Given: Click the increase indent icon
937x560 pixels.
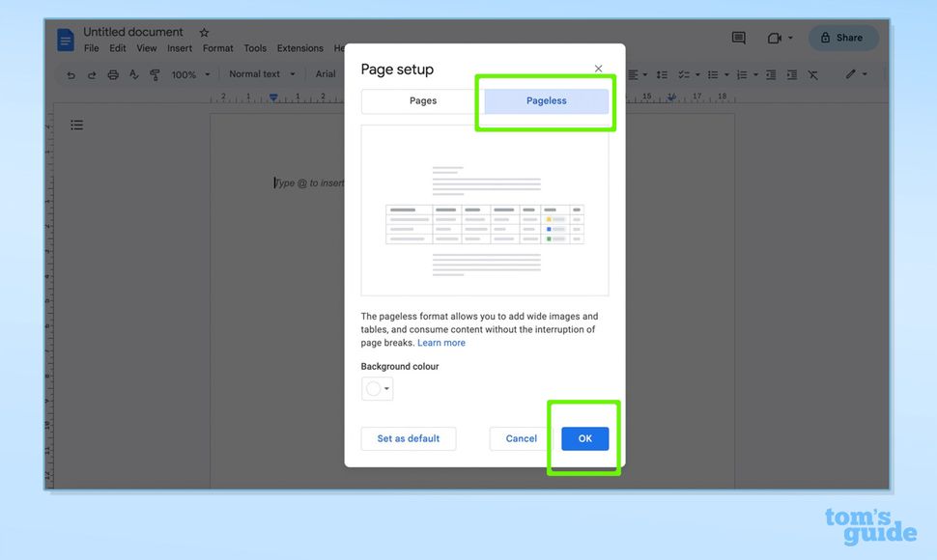Looking at the screenshot, I should point(791,74).
